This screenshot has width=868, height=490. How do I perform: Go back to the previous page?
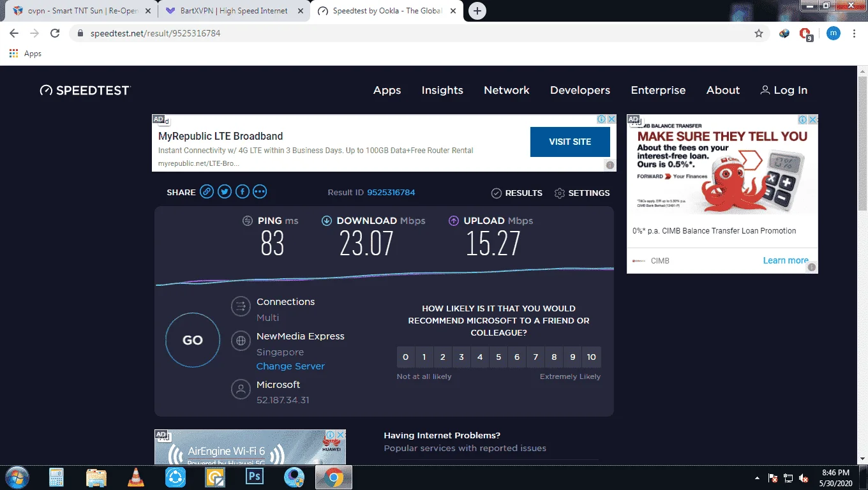(14, 33)
